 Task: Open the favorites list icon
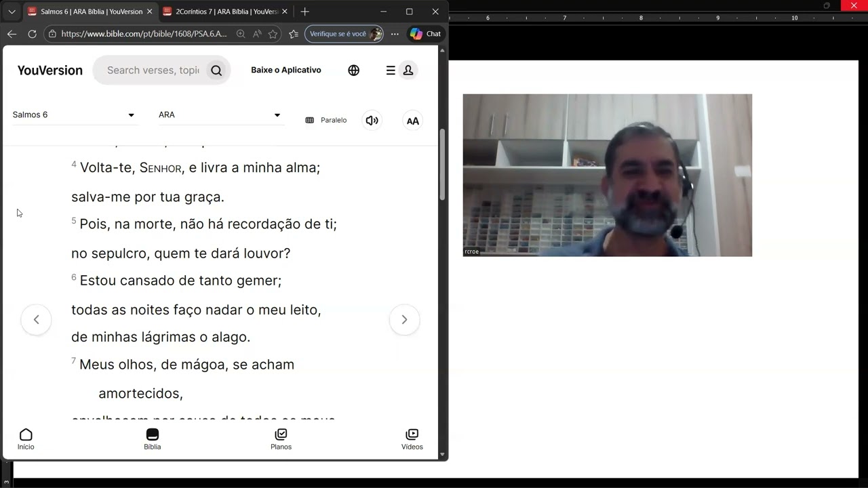pyautogui.click(x=294, y=33)
